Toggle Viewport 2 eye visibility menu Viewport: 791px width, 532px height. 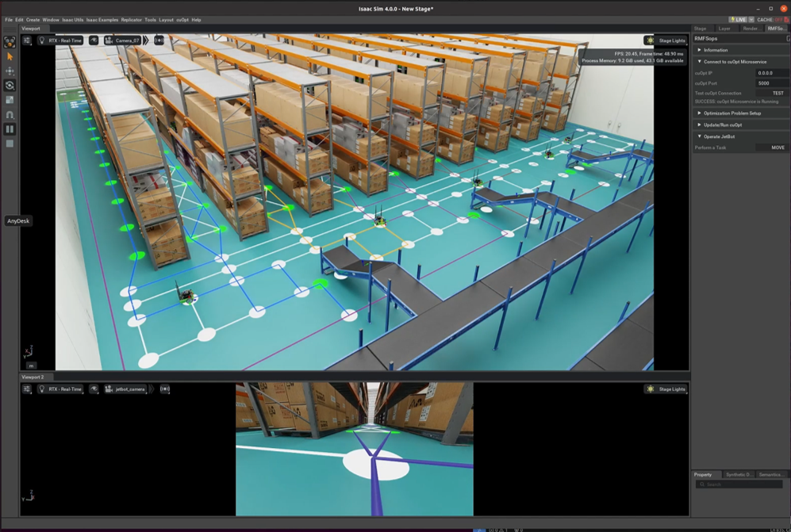point(94,388)
